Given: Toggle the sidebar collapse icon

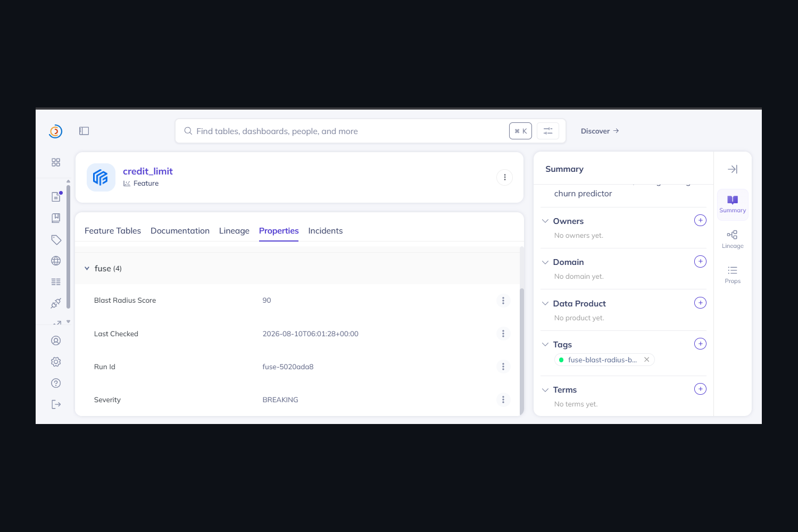Looking at the screenshot, I should click(x=84, y=131).
